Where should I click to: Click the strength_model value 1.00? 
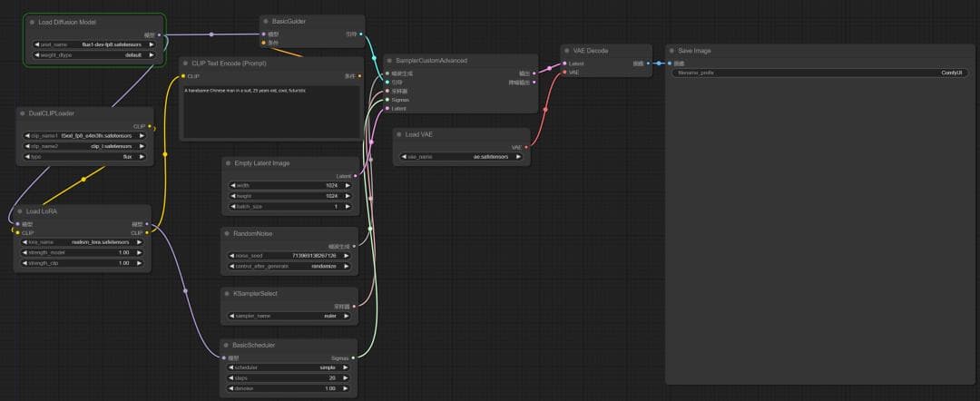(123, 253)
